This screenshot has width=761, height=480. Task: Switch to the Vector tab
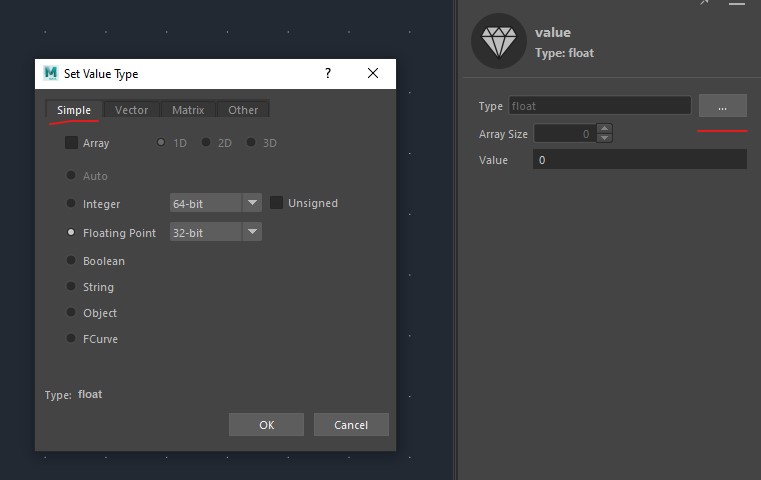[131, 110]
